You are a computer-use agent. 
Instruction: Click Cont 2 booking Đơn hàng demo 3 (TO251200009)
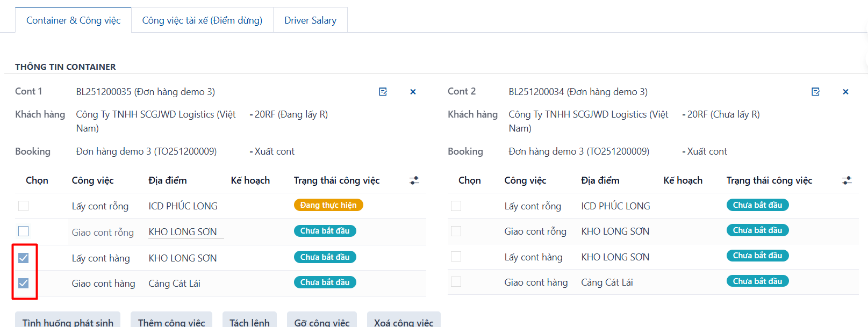click(x=579, y=151)
